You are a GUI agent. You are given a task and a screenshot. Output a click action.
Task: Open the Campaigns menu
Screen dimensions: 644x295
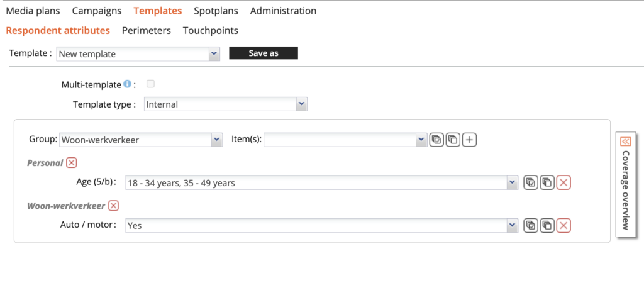(x=97, y=11)
